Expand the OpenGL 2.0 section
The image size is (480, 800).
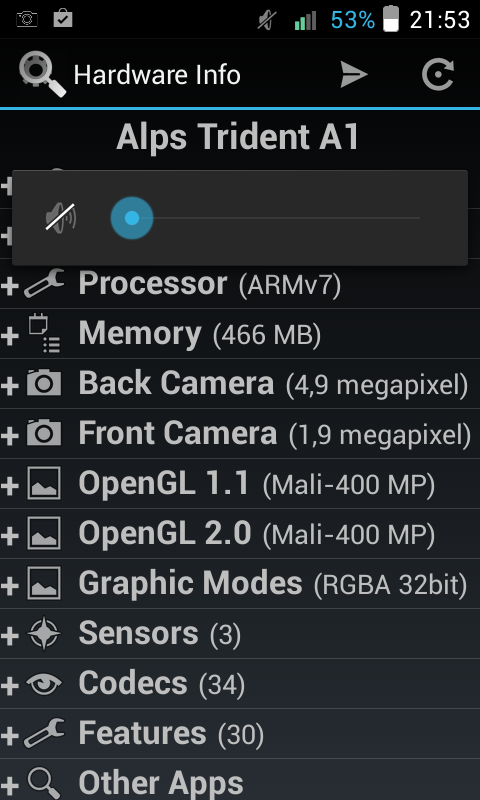point(240,534)
